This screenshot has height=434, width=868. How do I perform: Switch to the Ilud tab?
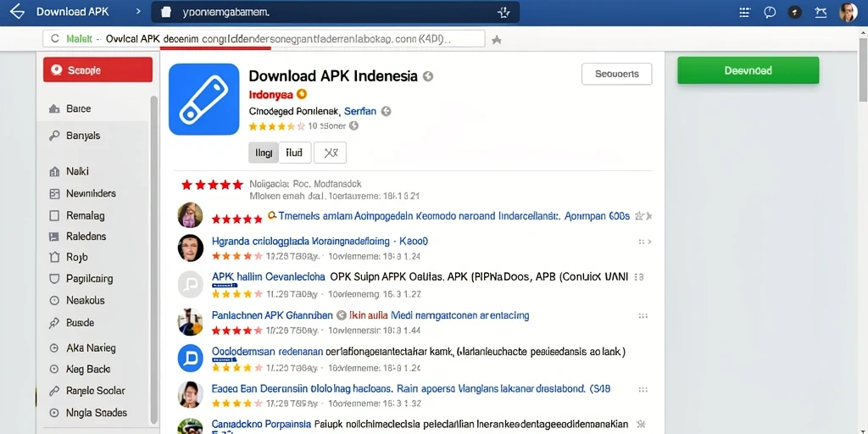(x=295, y=153)
